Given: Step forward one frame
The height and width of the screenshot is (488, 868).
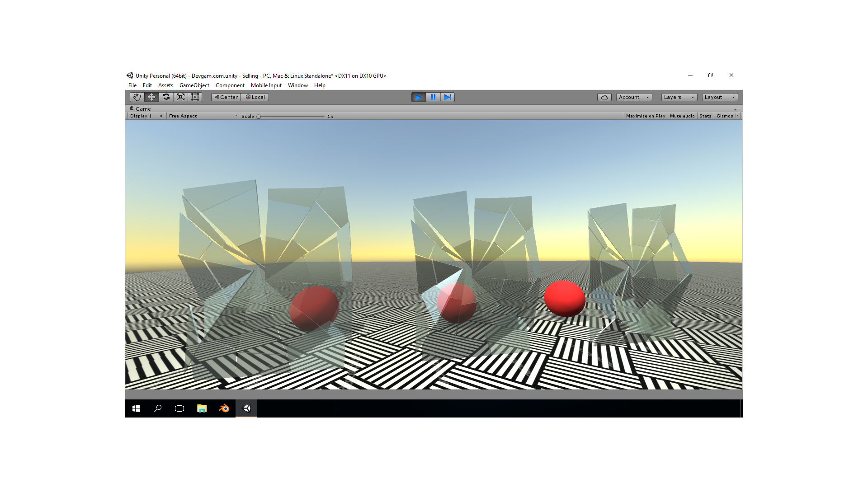Looking at the screenshot, I should (448, 97).
